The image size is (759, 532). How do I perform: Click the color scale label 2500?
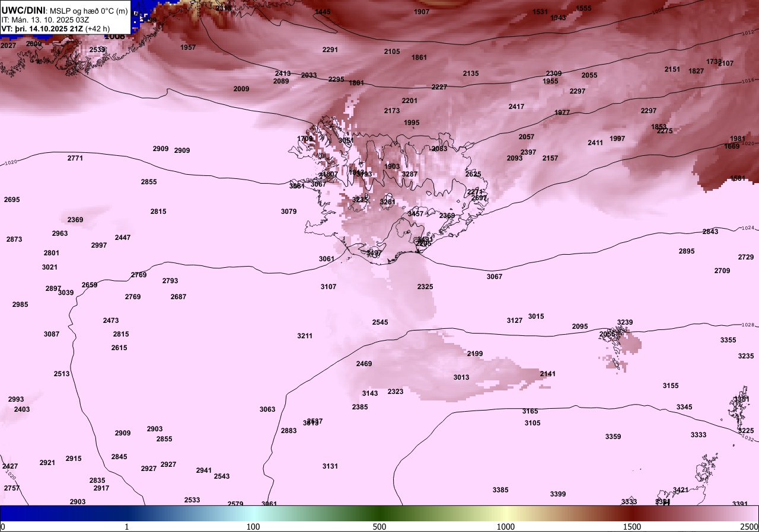pos(749,527)
